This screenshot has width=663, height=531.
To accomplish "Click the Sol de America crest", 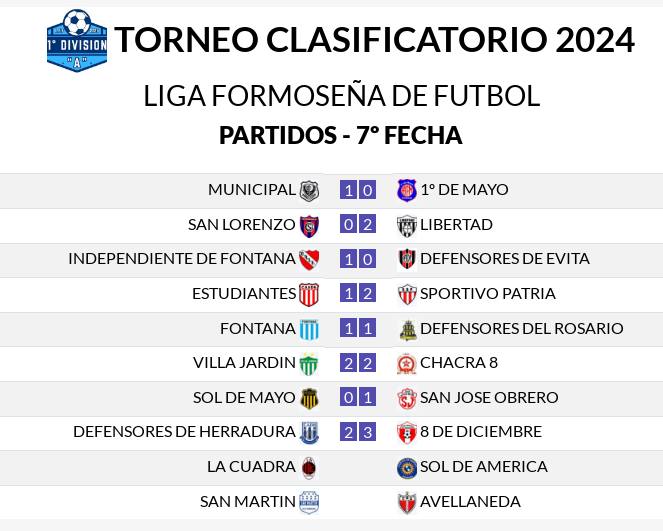I will (x=407, y=468).
